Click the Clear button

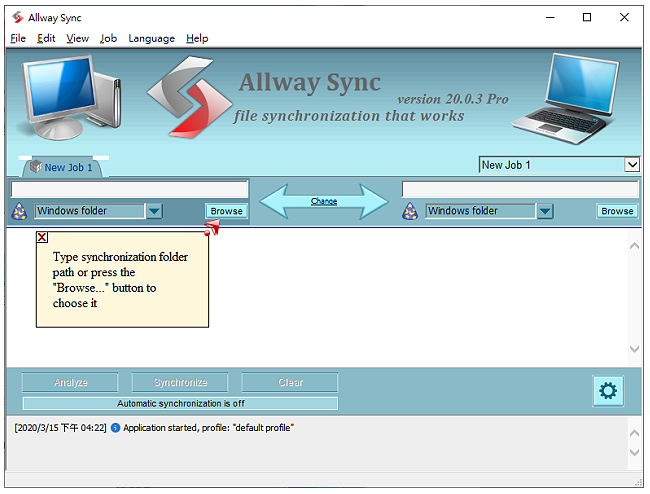290,382
